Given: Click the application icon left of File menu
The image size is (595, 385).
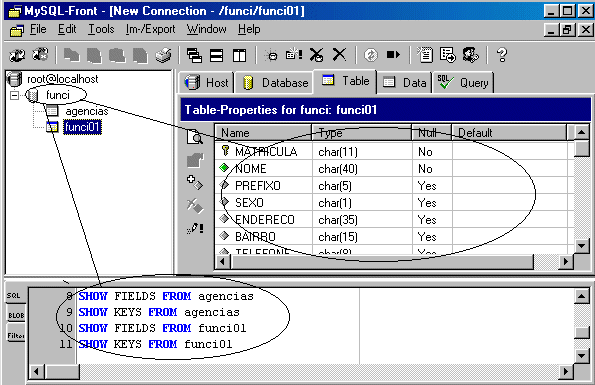Looking at the screenshot, I should click(x=17, y=30).
